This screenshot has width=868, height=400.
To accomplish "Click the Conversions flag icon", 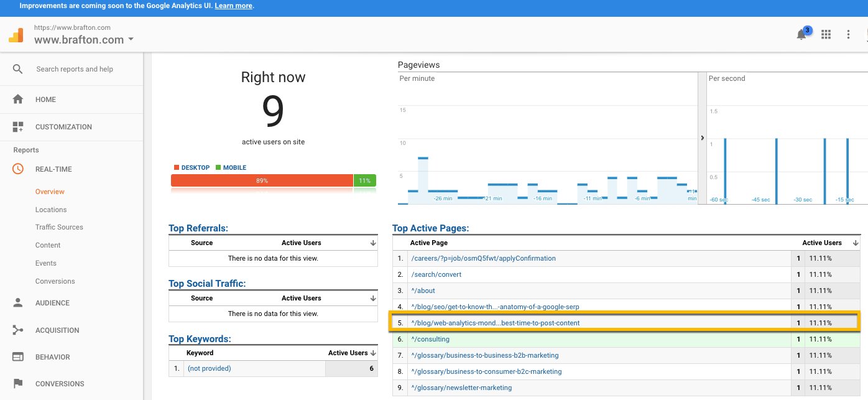I will click(18, 384).
